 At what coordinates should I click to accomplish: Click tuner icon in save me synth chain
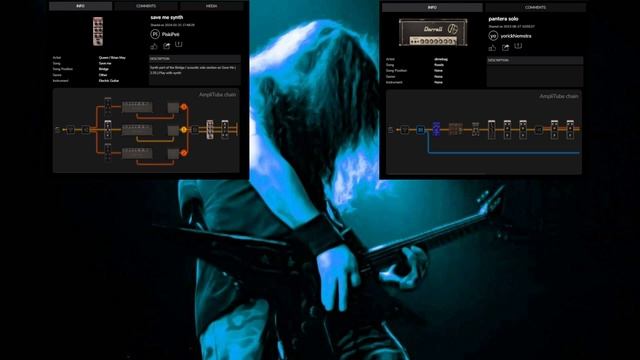click(x=71, y=130)
